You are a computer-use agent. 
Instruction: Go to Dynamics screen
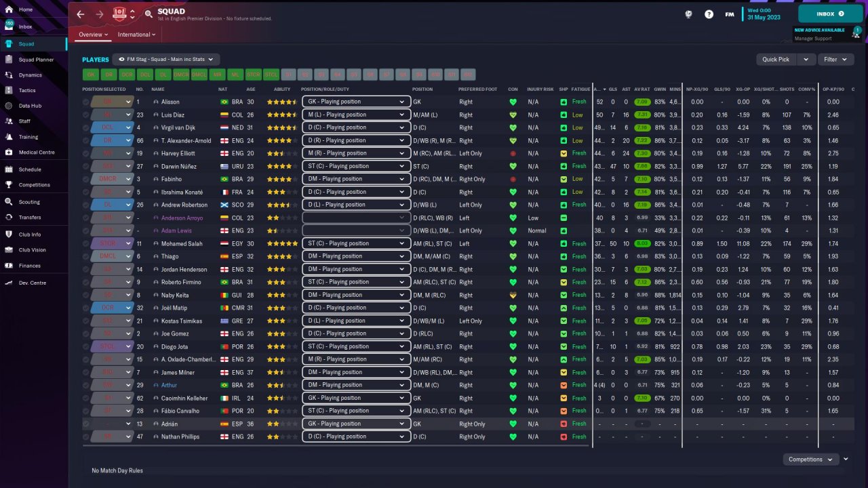click(x=30, y=75)
